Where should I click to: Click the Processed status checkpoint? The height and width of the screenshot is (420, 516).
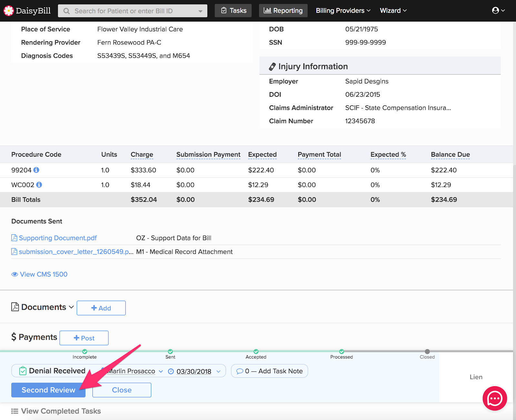coord(342,352)
